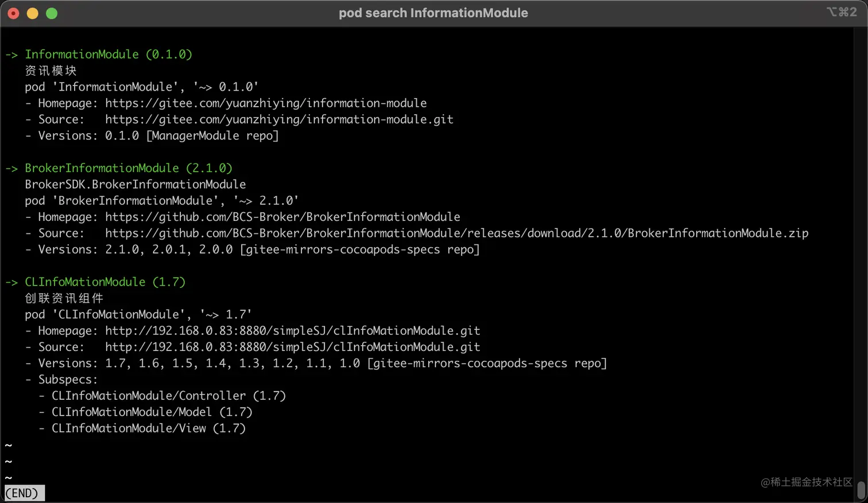Click the green fullscreen window button
This screenshot has width=868, height=503.
click(x=52, y=13)
